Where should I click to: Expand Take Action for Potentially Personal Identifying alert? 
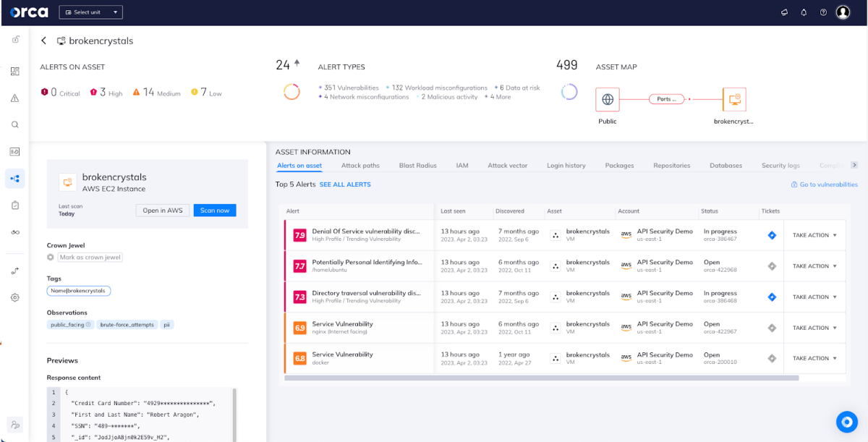[x=814, y=266]
